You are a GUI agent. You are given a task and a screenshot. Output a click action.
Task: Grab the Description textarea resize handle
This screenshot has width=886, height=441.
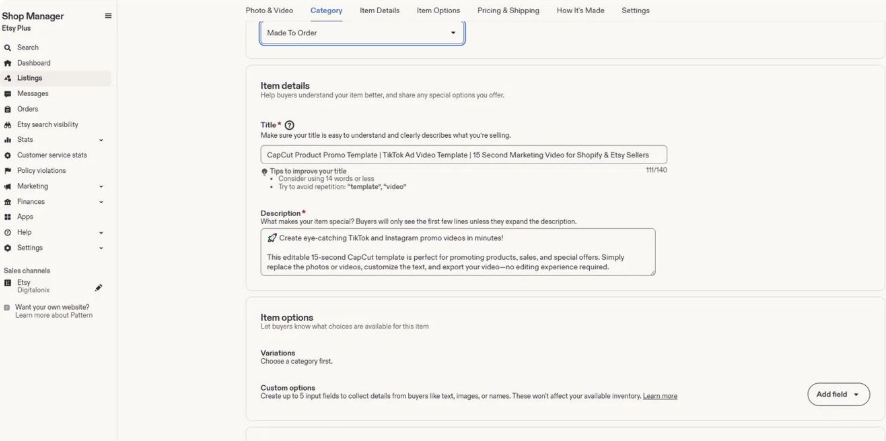click(x=653, y=273)
